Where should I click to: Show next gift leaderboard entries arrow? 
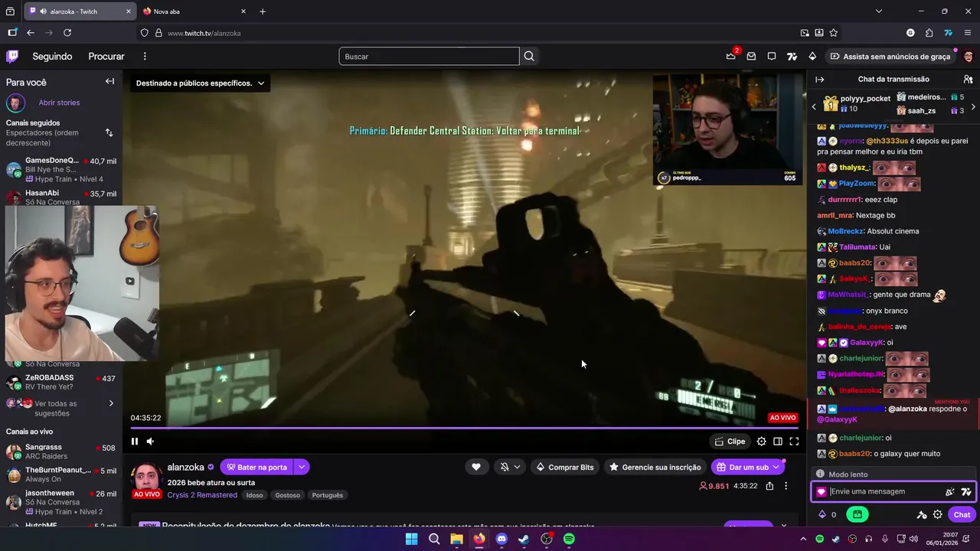pos(973,106)
